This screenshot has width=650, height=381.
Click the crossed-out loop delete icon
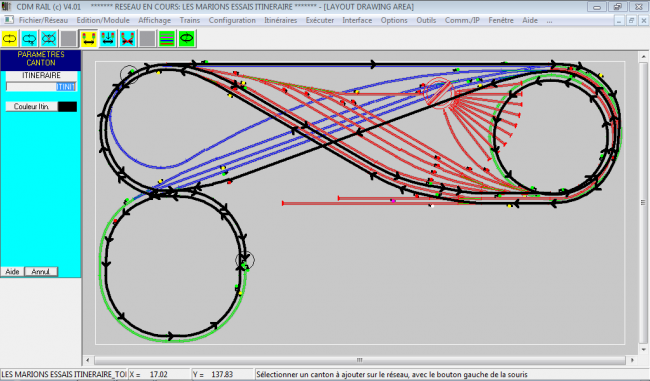click(x=49, y=39)
